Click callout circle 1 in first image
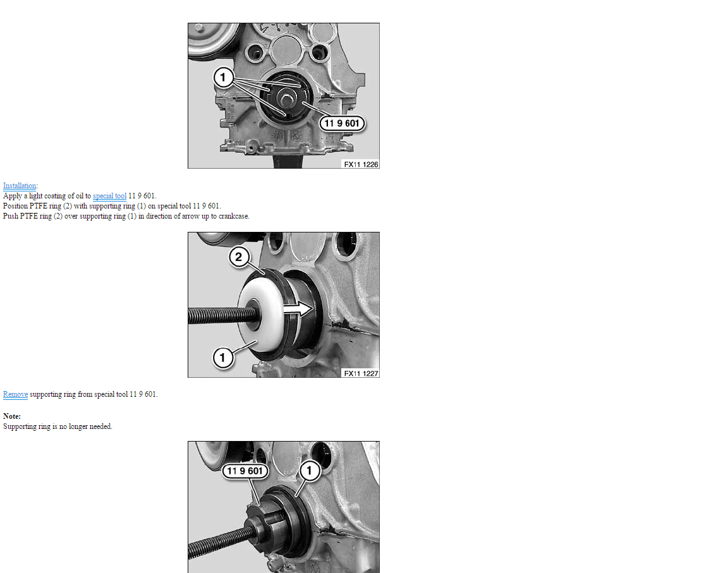The height and width of the screenshot is (573, 728). tap(223, 77)
